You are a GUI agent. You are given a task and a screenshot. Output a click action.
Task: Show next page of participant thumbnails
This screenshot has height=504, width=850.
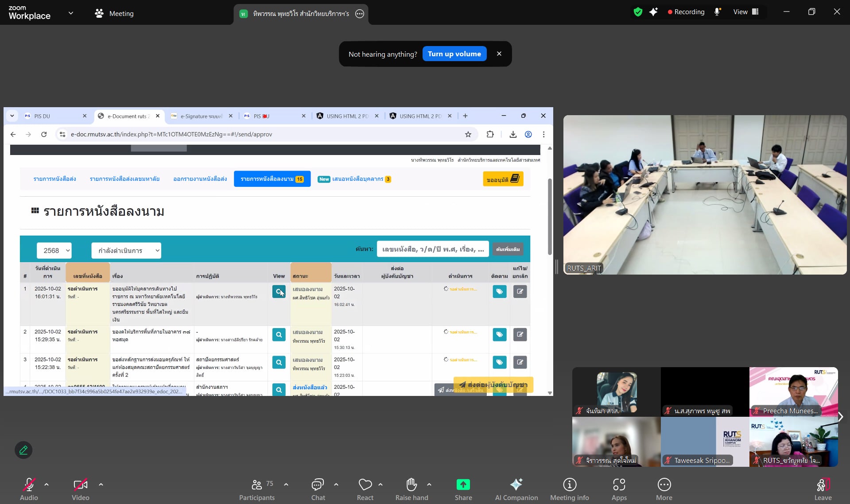(840, 417)
